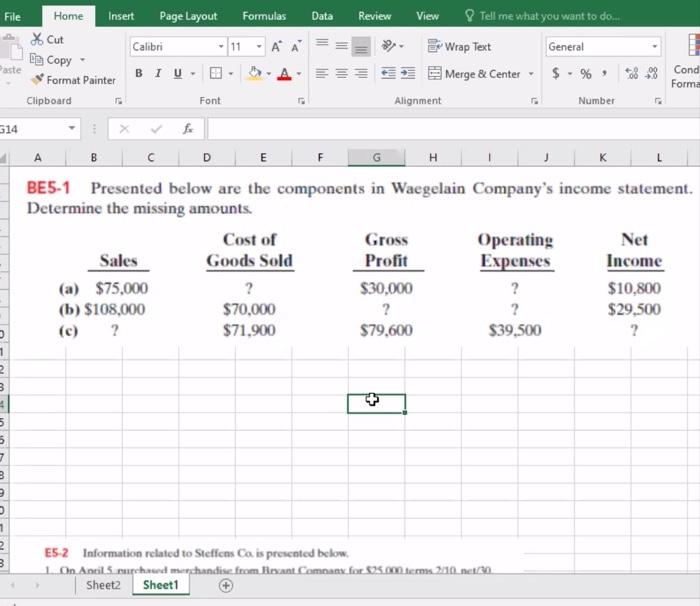
Task: Click Enter checkmark in formula bar
Action: (156, 129)
